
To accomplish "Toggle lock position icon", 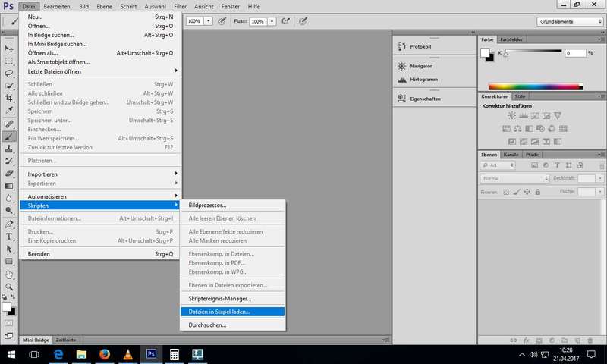I will [x=527, y=192].
